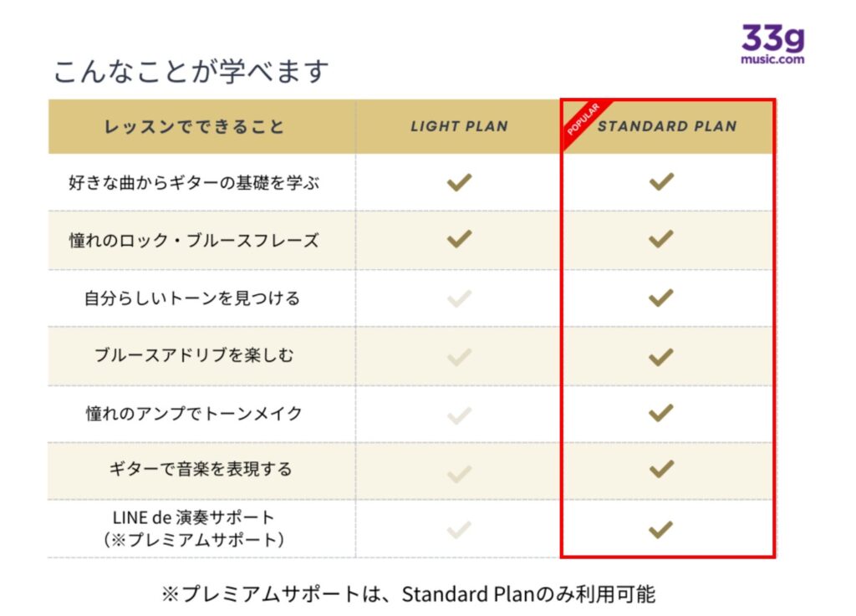Click the red POPULAR ribbon badge
856x616 pixels.
pyautogui.click(x=583, y=120)
